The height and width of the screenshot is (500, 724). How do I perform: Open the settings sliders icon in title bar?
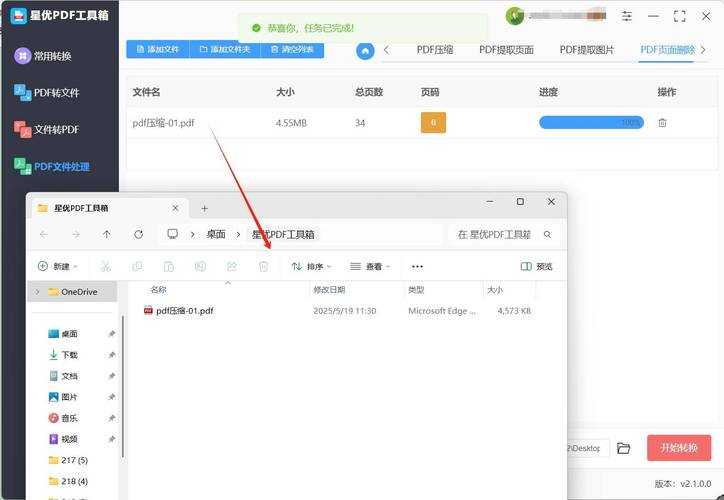[x=627, y=16]
